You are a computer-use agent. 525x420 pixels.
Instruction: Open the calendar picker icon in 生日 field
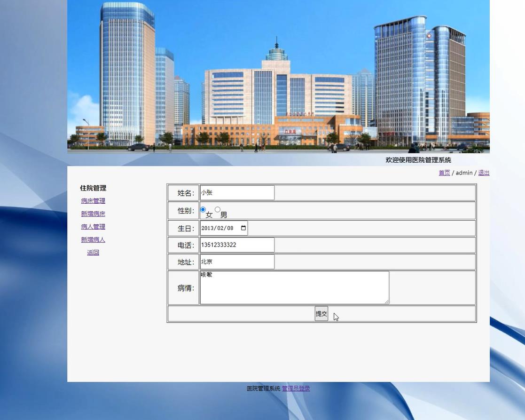click(x=243, y=228)
